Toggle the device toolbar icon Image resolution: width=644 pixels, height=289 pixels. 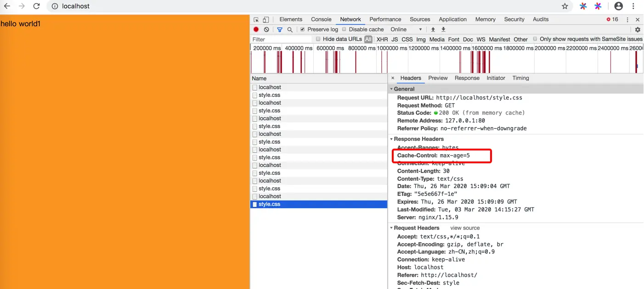pos(266,20)
